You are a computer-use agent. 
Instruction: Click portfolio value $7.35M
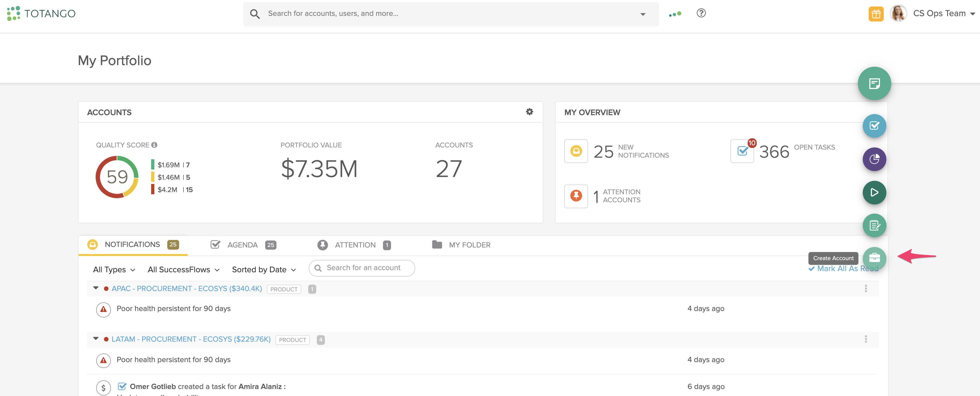point(319,169)
